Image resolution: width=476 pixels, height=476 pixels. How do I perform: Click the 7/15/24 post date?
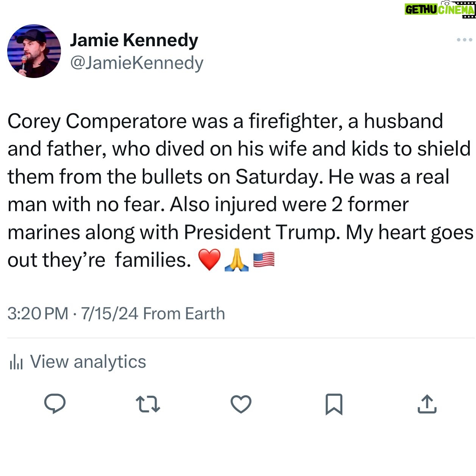[x=109, y=314]
